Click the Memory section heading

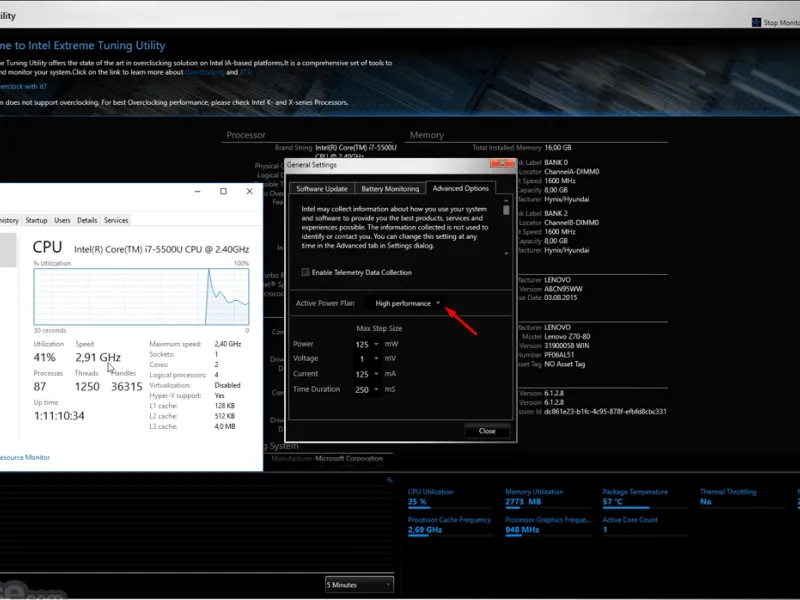[x=427, y=135]
